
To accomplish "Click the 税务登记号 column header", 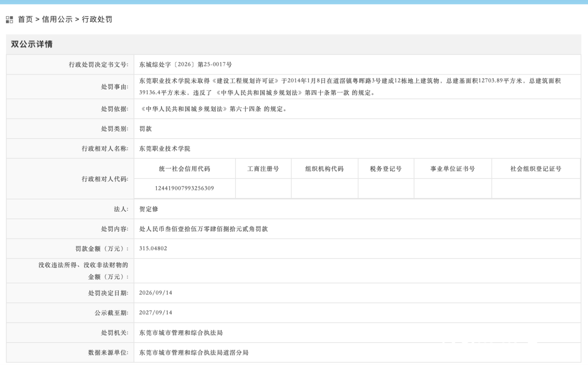I will coord(386,169).
